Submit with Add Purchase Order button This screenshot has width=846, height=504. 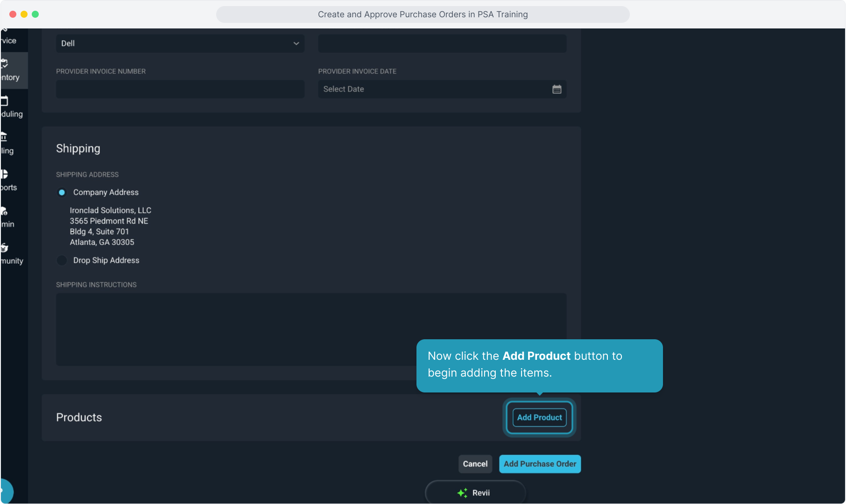[540, 464]
